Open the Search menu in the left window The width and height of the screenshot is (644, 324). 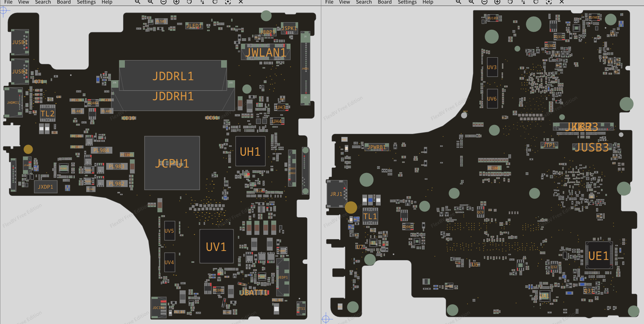pyautogui.click(x=43, y=2)
